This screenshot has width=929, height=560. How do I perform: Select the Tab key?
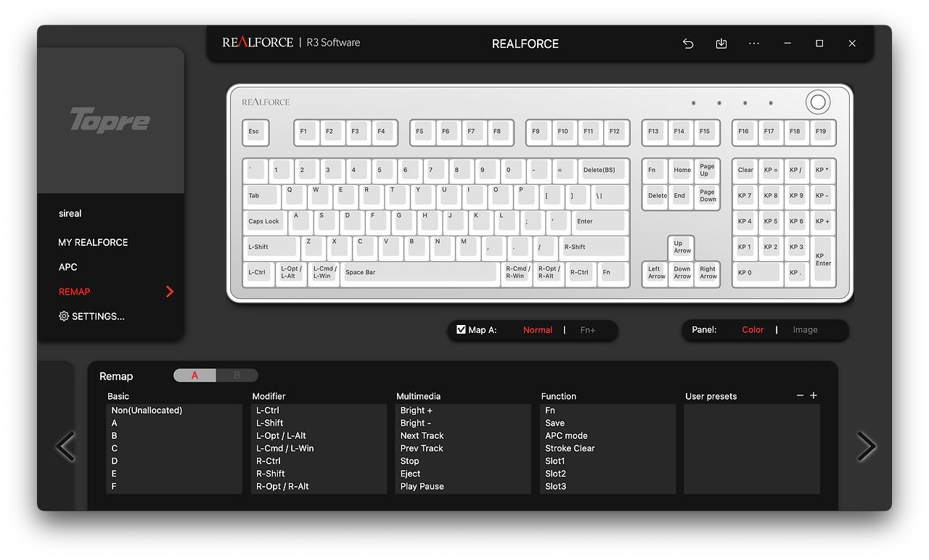click(263, 196)
